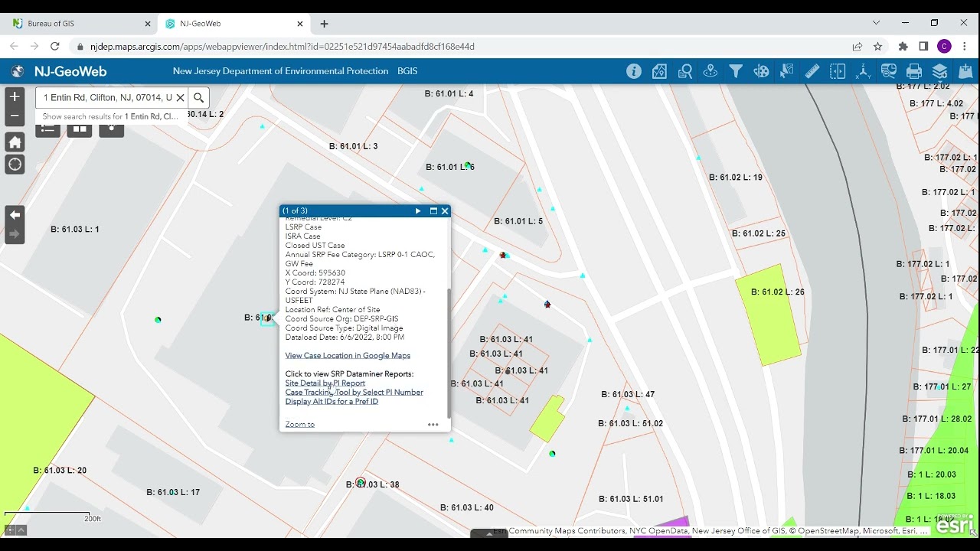Screen dimensions: 980x551
Task: Open the Print widget
Action: pos(914,71)
